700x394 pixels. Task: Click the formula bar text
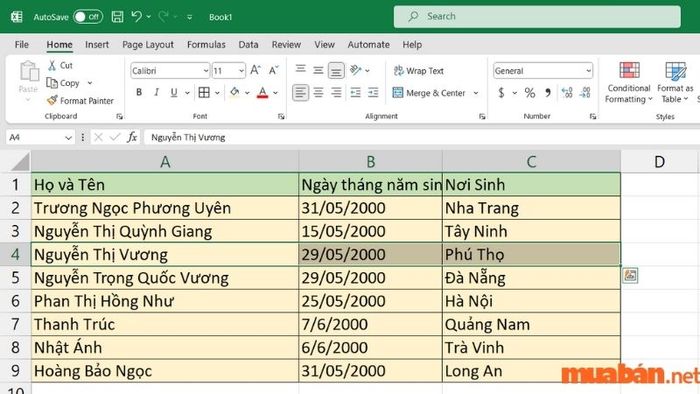188,137
